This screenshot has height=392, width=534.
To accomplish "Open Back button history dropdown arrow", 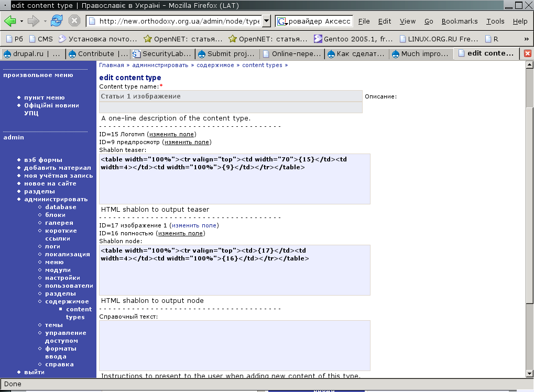I will tap(21, 21).
